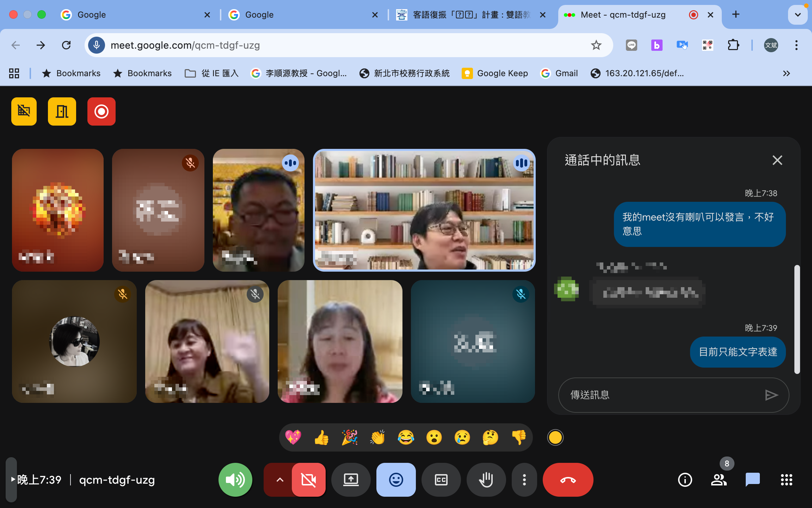
Task: Open the Google Keep bookmark
Action: [495, 73]
